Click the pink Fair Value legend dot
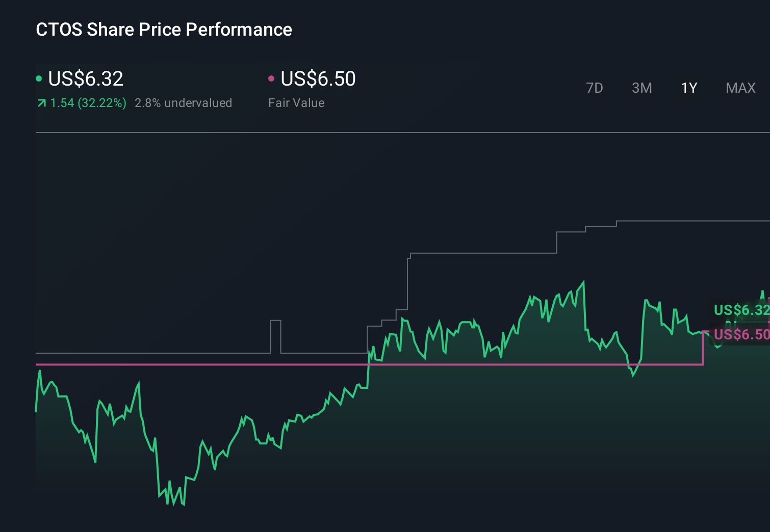The image size is (770, 532). [272, 78]
